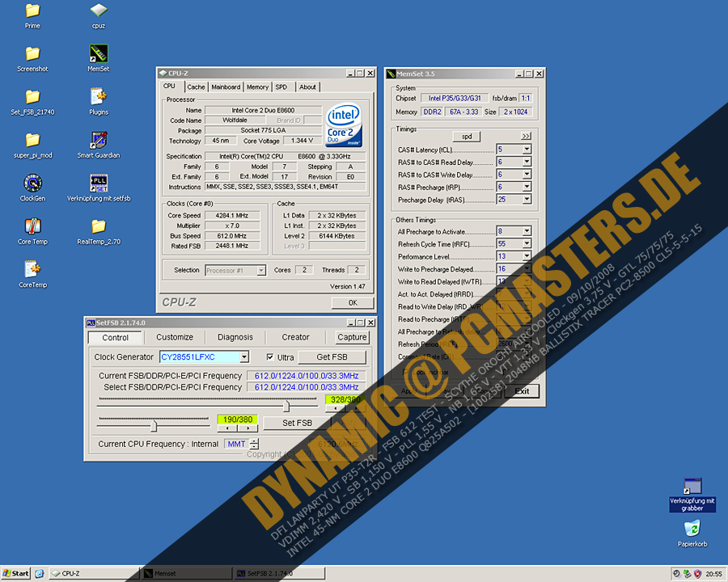Viewport: 728px width, 582px height.
Task: Click Internet Explorer quick launch icon
Action: [x=40, y=574]
